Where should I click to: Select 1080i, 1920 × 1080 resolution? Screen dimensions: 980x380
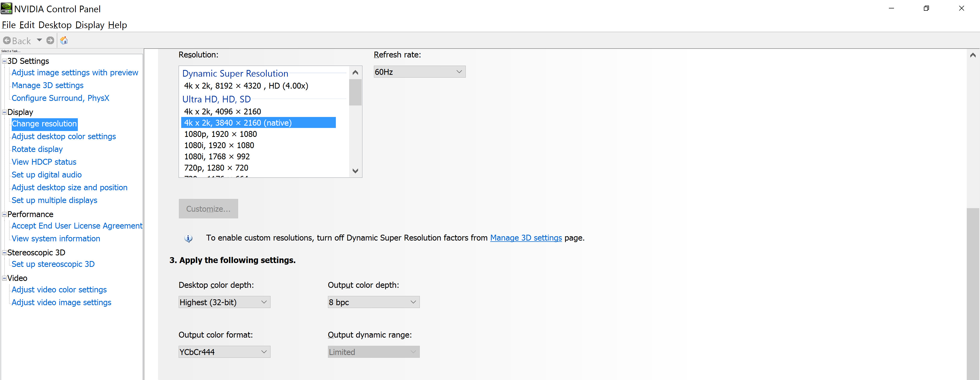(258, 145)
